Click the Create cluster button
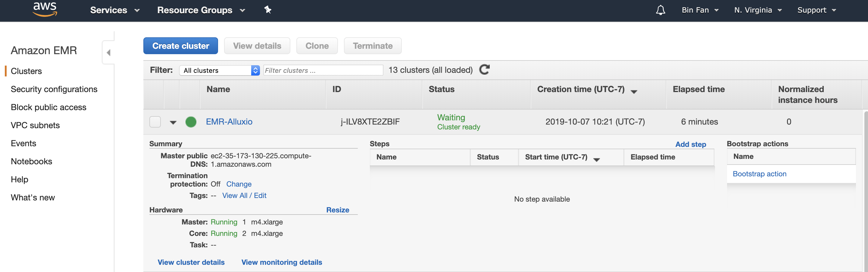 pyautogui.click(x=181, y=46)
